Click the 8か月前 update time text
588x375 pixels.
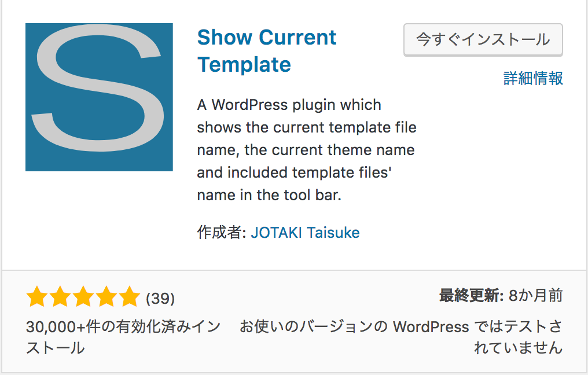point(535,296)
